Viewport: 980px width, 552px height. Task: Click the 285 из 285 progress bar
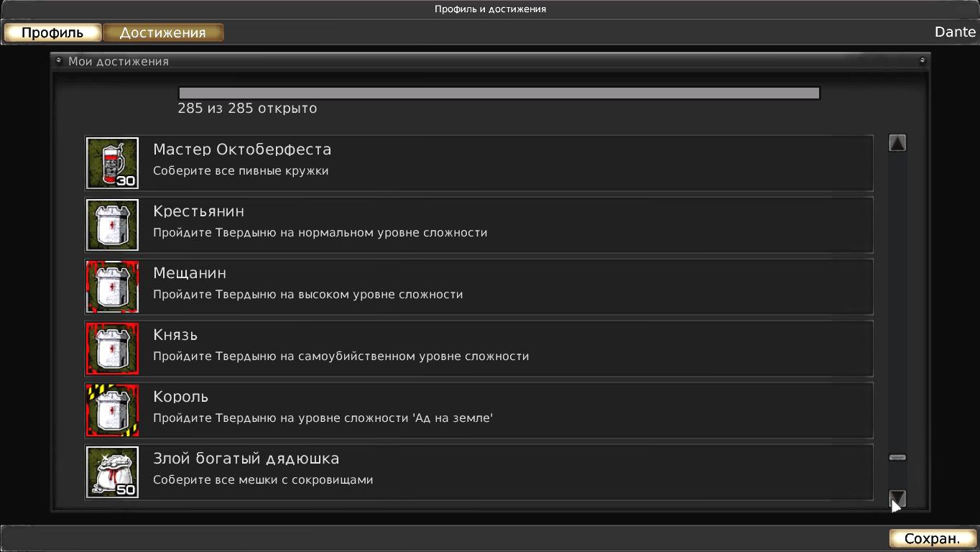click(x=499, y=93)
